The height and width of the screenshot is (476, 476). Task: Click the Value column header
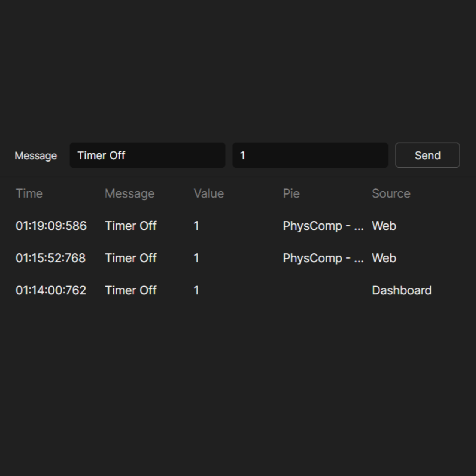click(209, 193)
